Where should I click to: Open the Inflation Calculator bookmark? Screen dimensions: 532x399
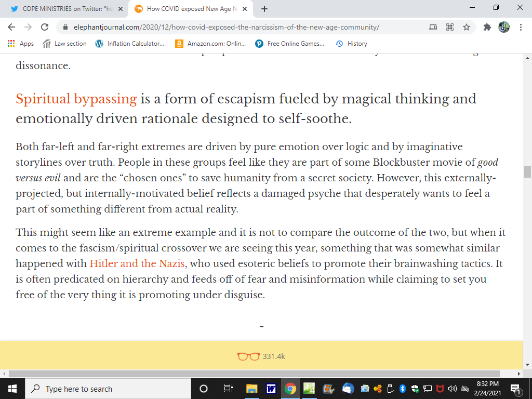(x=129, y=44)
